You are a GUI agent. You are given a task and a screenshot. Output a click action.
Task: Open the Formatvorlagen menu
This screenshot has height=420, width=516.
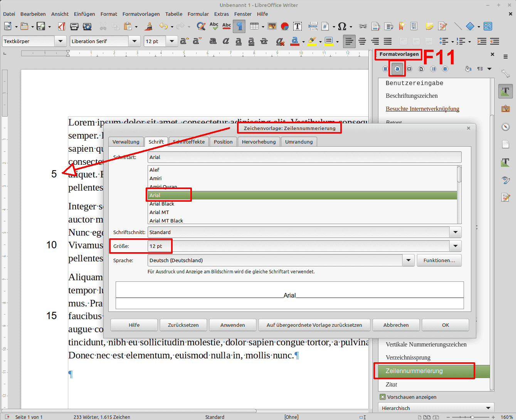coord(141,14)
